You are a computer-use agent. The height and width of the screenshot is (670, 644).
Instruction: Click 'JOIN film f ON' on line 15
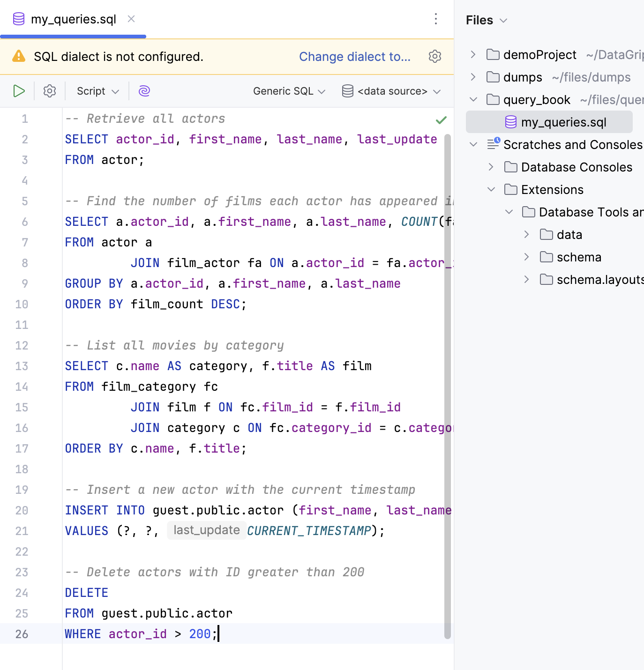[182, 407]
